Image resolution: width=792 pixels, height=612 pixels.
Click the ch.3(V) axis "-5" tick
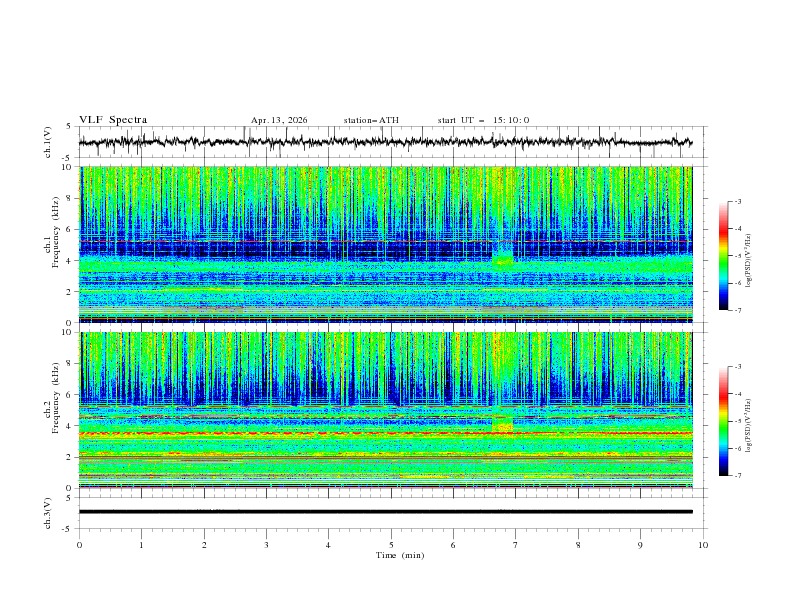(67, 529)
